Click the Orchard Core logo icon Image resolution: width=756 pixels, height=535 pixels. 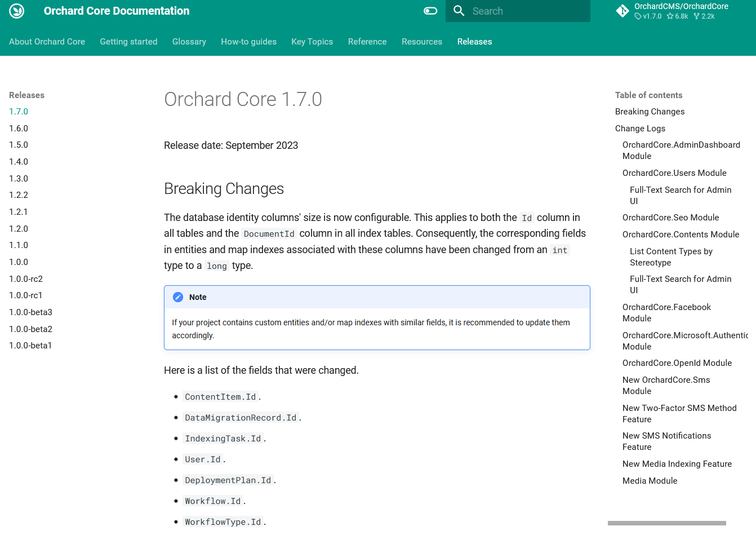pyautogui.click(x=17, y=11)
